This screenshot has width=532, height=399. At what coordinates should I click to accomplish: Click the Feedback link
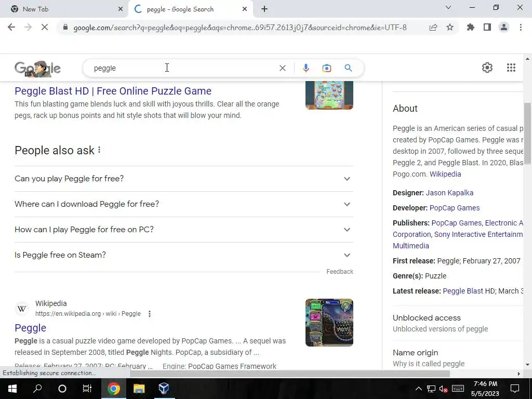point(340,271)
